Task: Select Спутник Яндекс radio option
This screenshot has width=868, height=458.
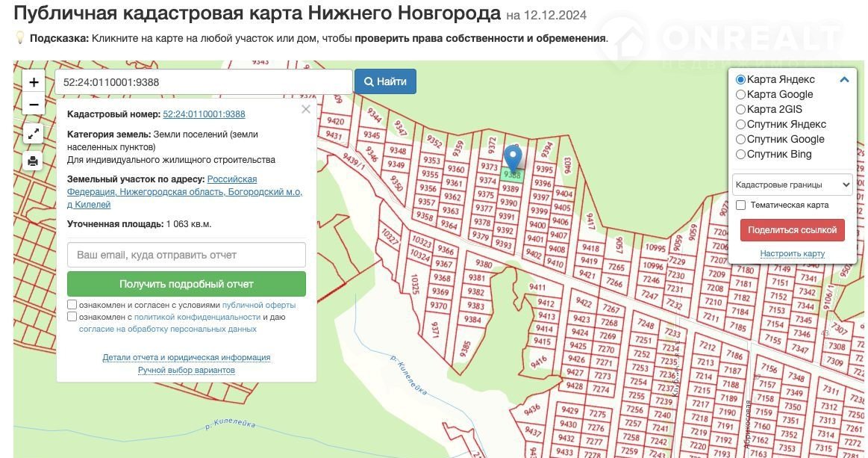Action: (x=741, y=125)
